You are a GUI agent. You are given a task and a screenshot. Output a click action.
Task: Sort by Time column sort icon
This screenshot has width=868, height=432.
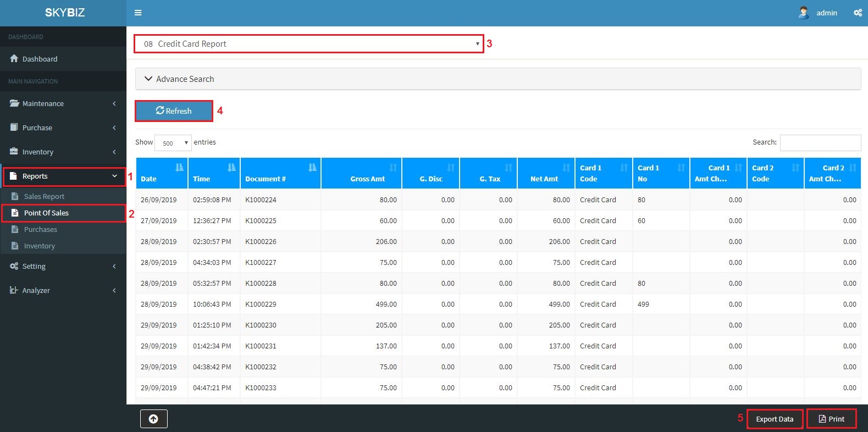coord(231,168)
